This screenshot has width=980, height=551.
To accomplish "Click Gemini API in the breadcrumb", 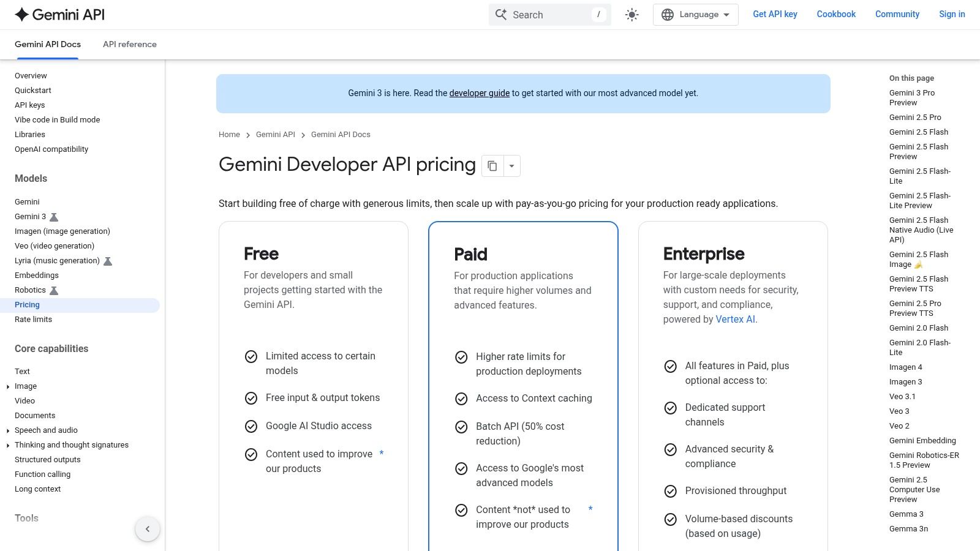I will (x=276, y=135).
